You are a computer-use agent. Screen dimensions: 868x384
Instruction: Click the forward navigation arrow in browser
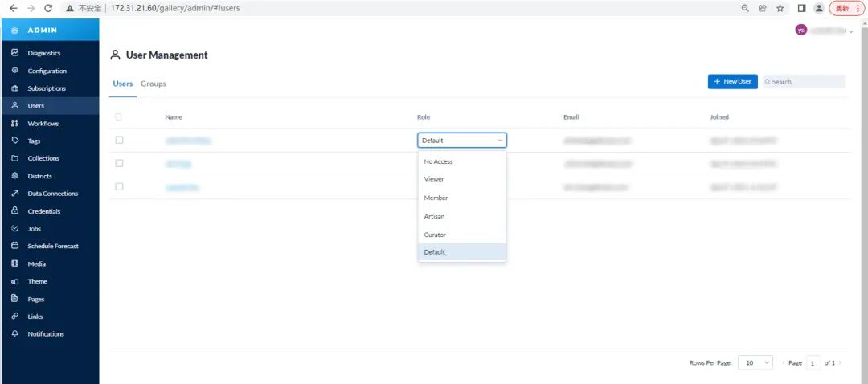31,8
